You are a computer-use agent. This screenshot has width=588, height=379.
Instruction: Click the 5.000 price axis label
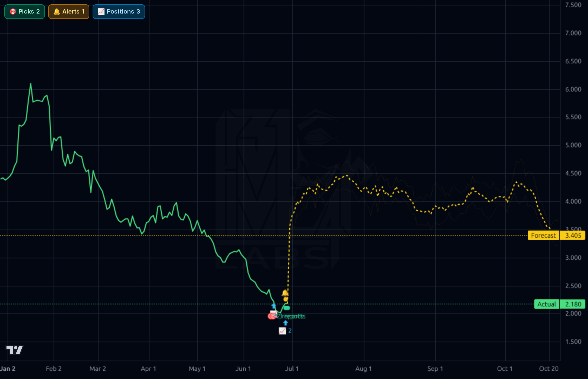pyautogui.click(x=573, y=145)
